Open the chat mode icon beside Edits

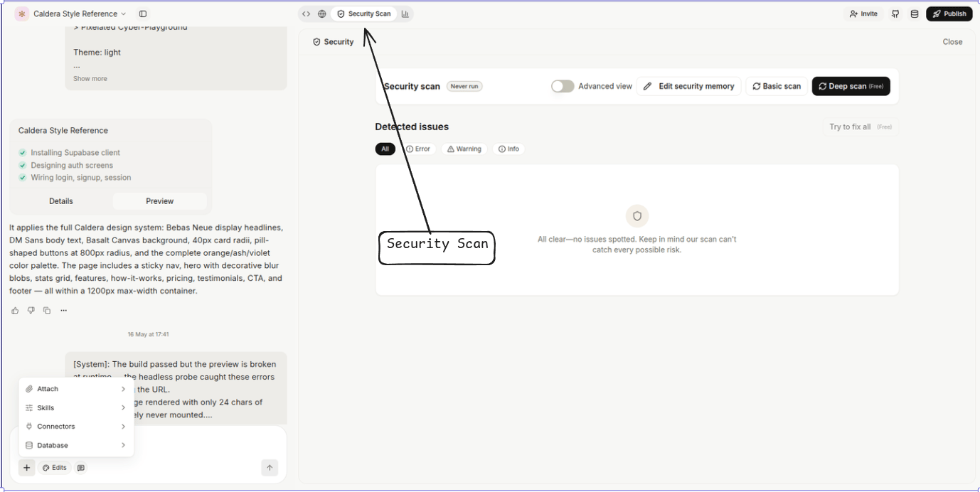pos(81,468)
